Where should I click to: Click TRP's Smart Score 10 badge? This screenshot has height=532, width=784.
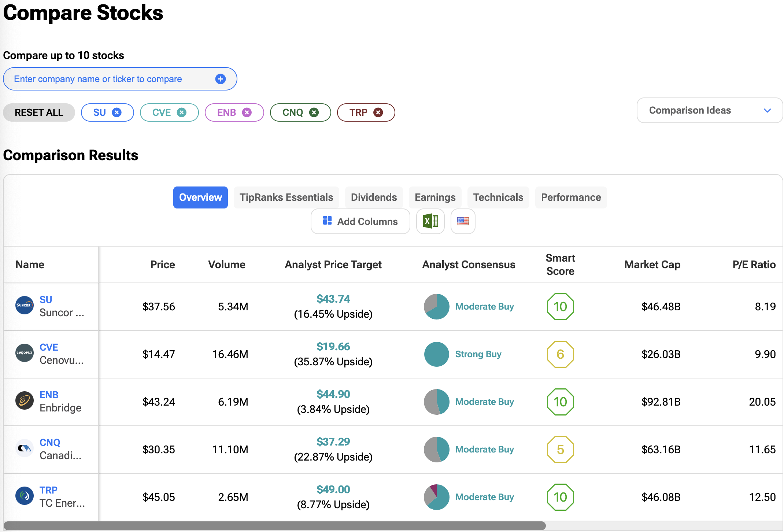(x=561, y=497)
